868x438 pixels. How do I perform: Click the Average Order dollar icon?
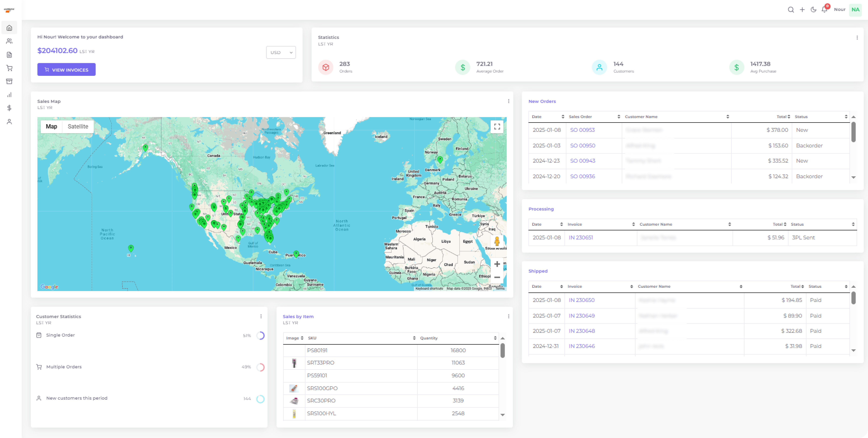point(463,67)
